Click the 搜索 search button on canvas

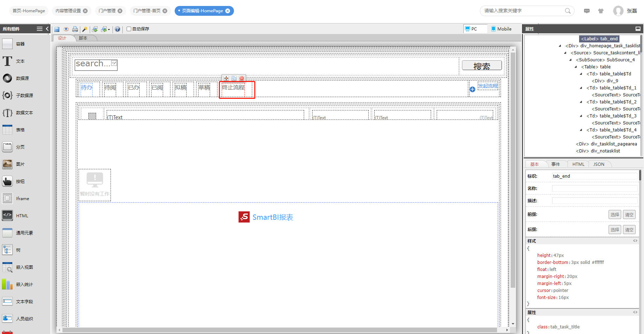pyautogui.click(x=482, y=66)
